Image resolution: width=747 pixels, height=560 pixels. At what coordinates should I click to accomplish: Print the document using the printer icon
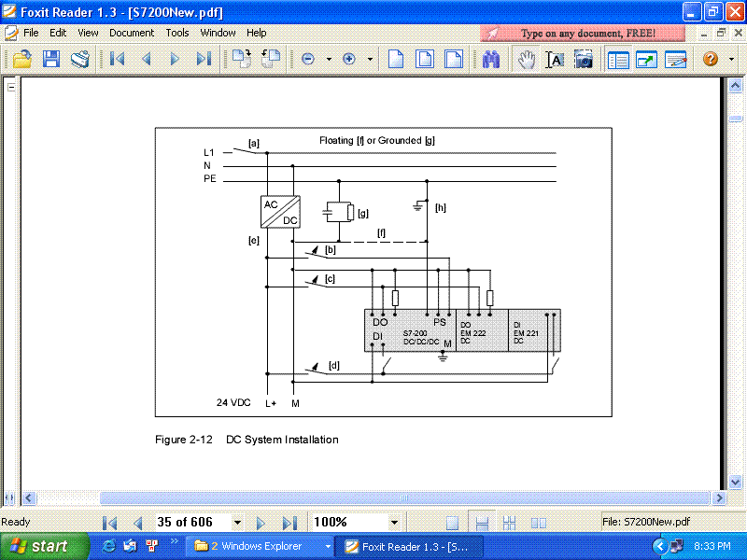pos(80,59)
